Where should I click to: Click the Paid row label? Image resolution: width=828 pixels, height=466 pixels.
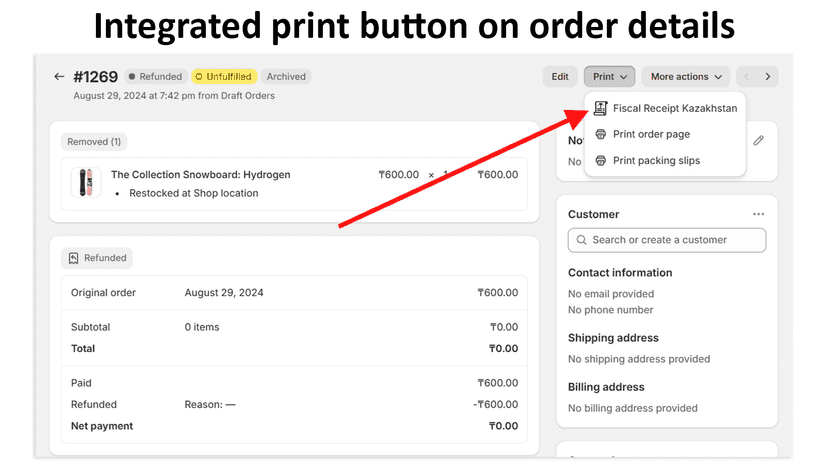coord(81,383)
